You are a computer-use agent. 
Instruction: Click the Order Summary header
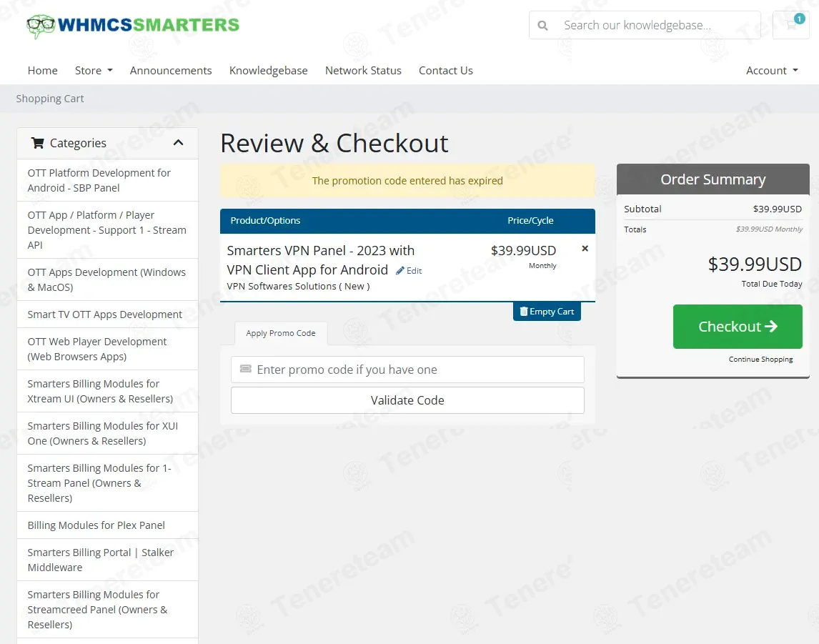click(713, 179)
